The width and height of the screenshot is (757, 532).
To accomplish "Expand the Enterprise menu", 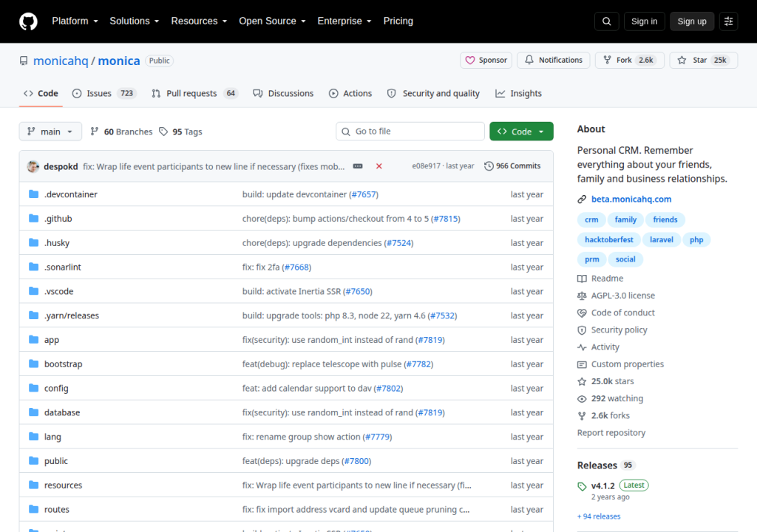I will click(344, 21).
